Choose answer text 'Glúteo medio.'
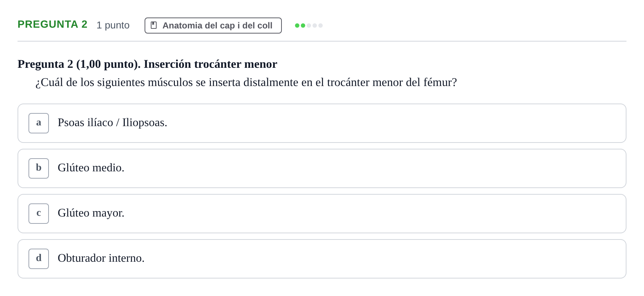Image resolution: width=644 pixels, height=296 pixels. pos(91,168)
